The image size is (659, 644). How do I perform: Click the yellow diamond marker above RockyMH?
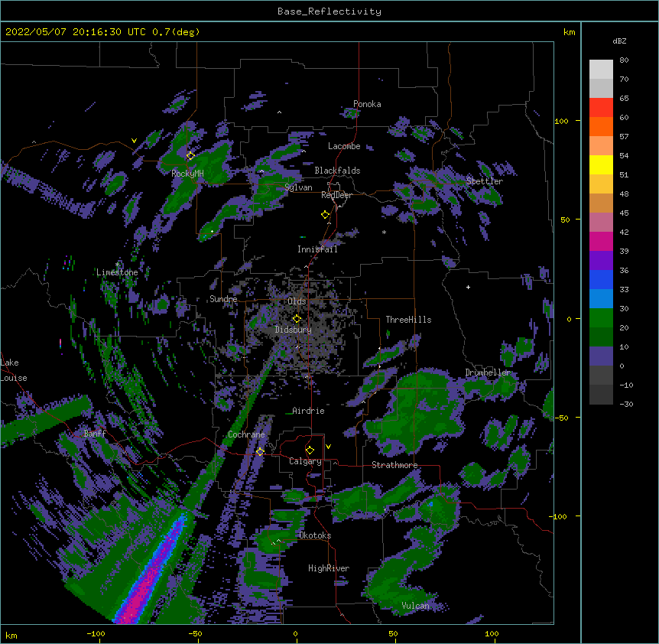tap(190, 155)
